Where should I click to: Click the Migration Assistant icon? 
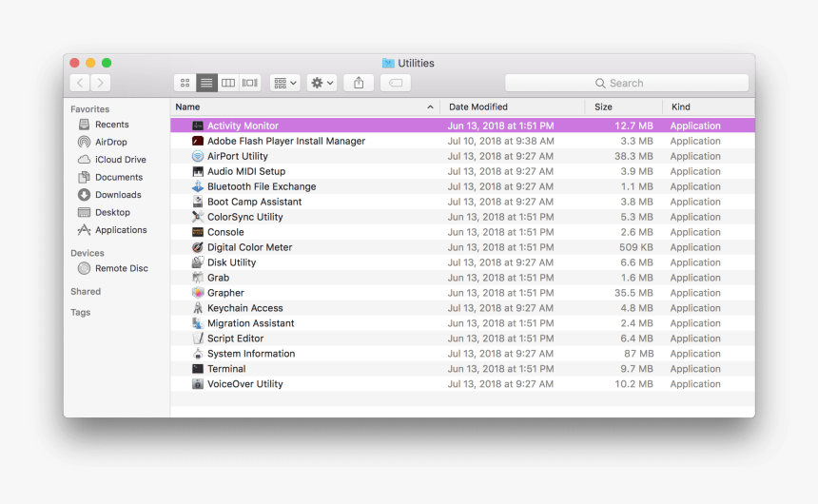tap(198, 323)
